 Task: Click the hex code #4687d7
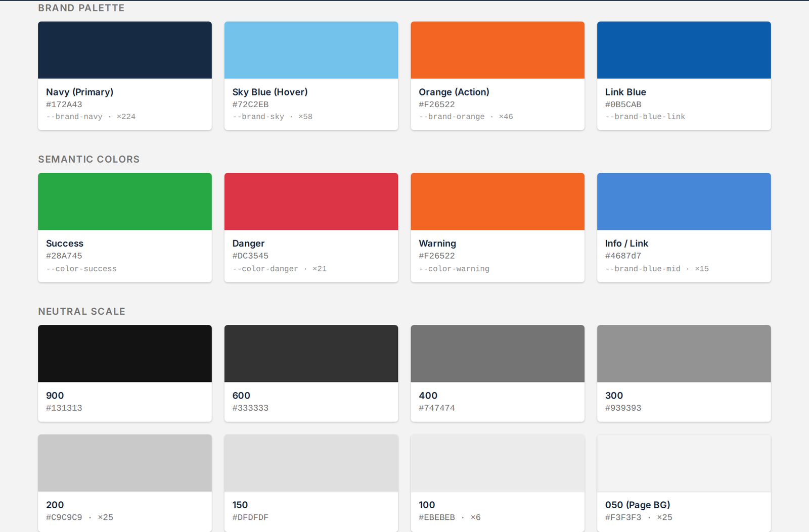pyautogui.click(x=623, y=256)
